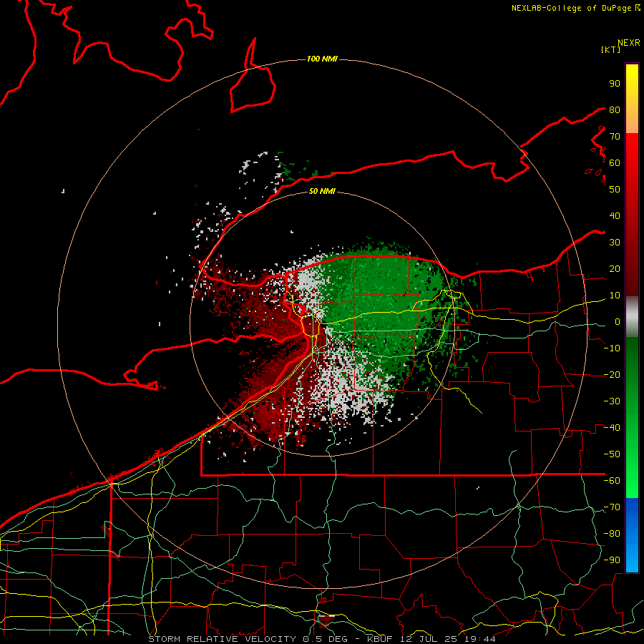The image size is (644, 644).
Task: Click the 0 value on the velocity scale
Action: coord(618,321)
